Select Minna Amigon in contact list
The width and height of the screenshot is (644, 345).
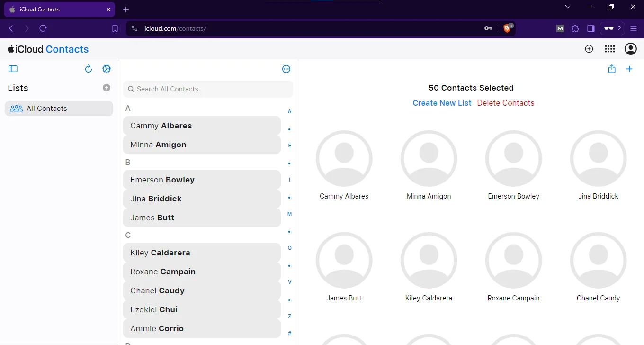(202, 145)
